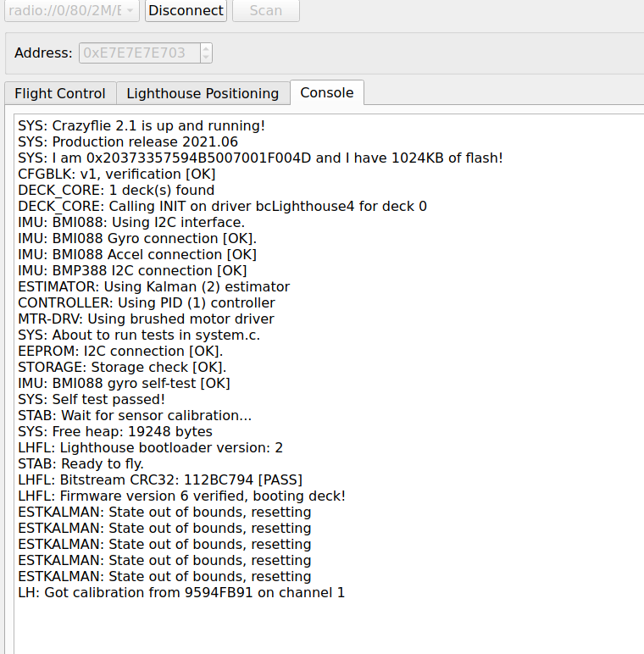Click the Disconnect button
Viewport: 644px width, 654px height.
[186, 10]
